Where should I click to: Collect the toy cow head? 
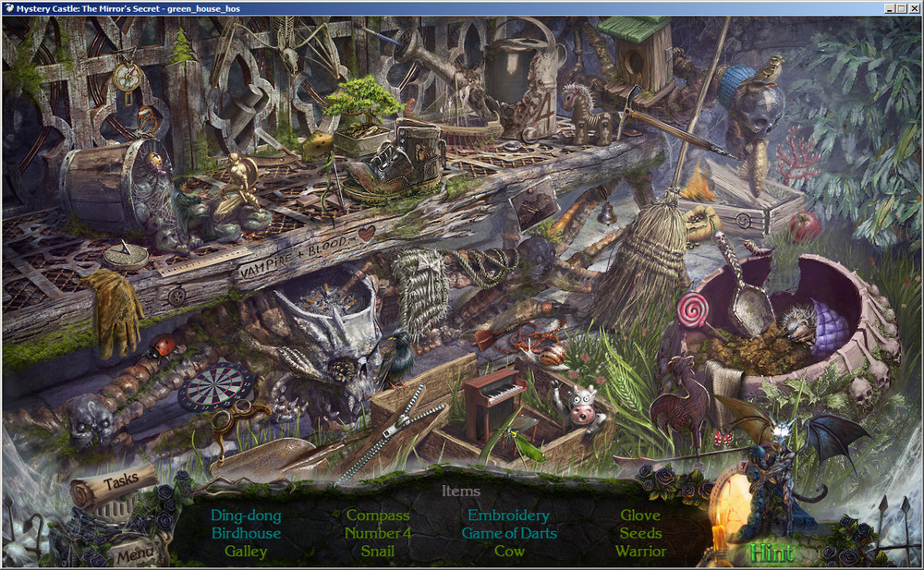click(581, 406)
